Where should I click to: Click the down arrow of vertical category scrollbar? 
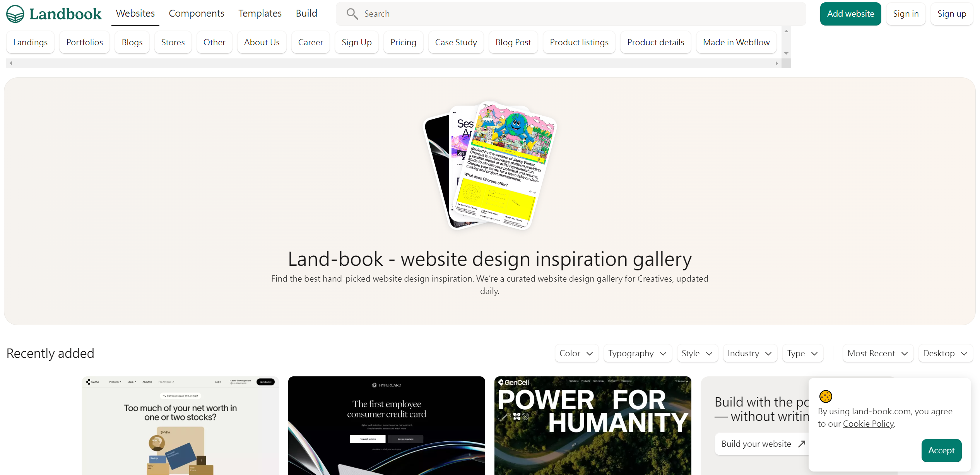coord(786,53)
